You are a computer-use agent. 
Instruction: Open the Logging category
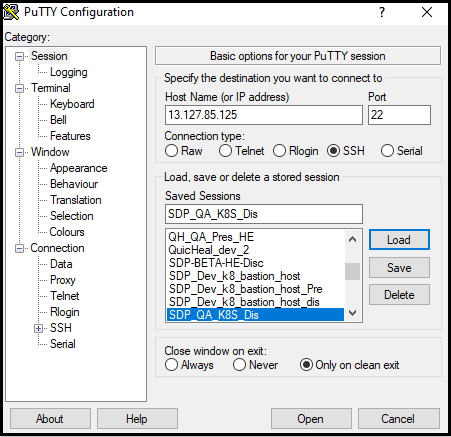click(x=69, y=72)
